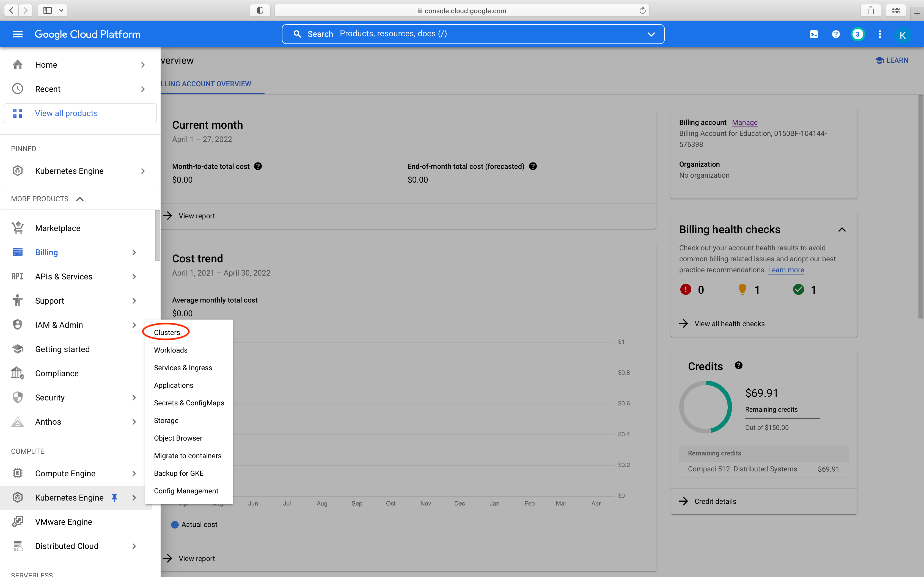
Task: Click View all health checks
Action: click(729, 324)
